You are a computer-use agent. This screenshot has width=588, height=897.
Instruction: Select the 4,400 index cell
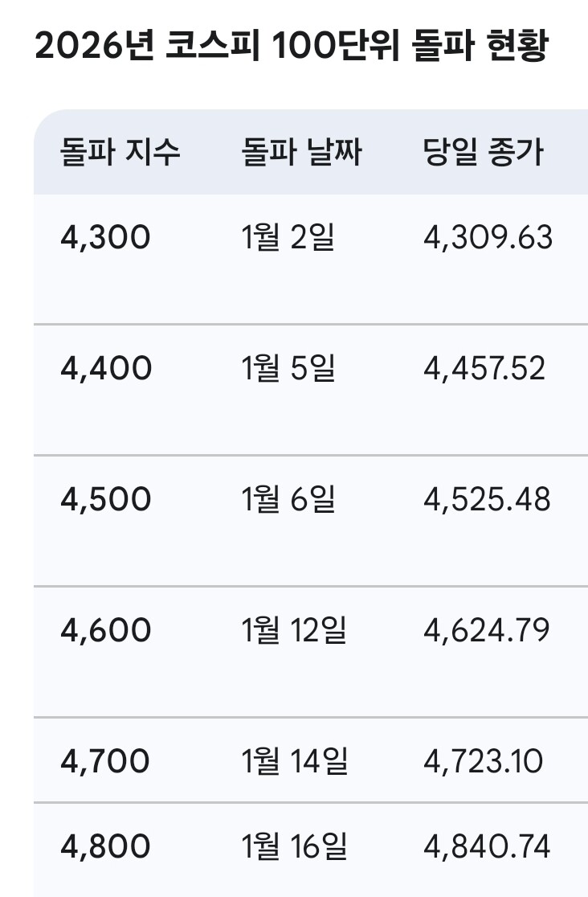pyautogui.click(x=106, y=369)
